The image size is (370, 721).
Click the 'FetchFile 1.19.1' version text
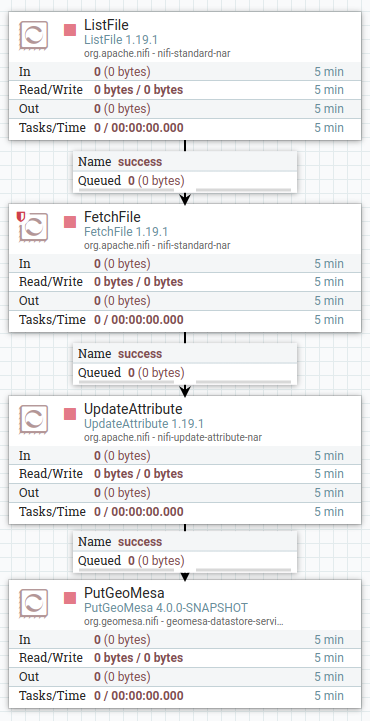click(126, 232)
